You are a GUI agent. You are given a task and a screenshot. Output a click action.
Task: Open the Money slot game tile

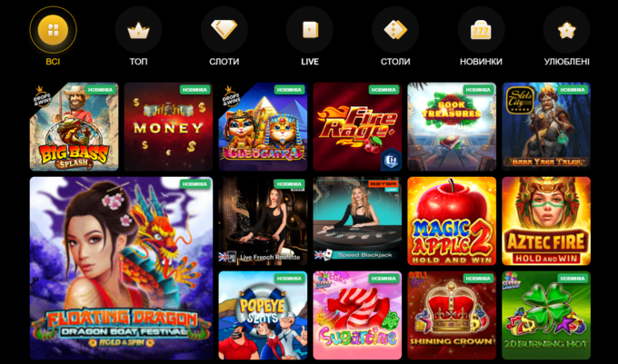[x=168, y=127]
